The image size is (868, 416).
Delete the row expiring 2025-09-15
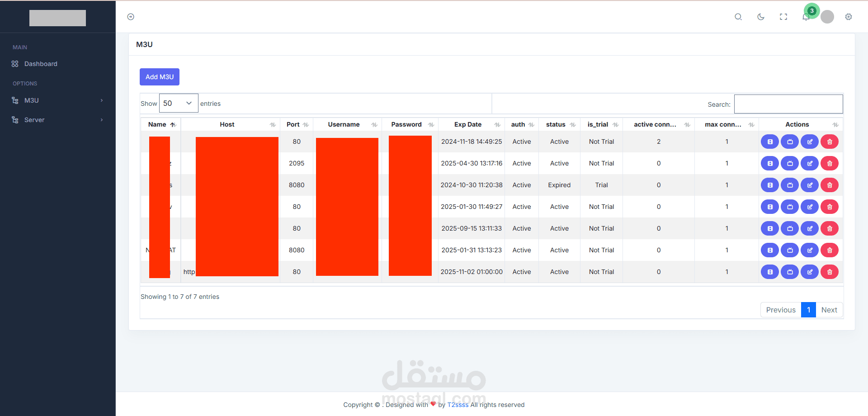pos(830,228)
